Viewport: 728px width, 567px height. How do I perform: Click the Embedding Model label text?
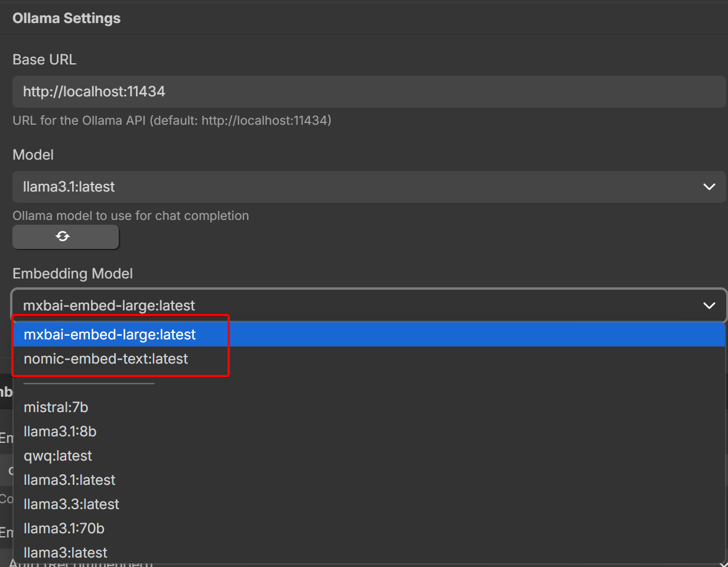pos(73,274)
